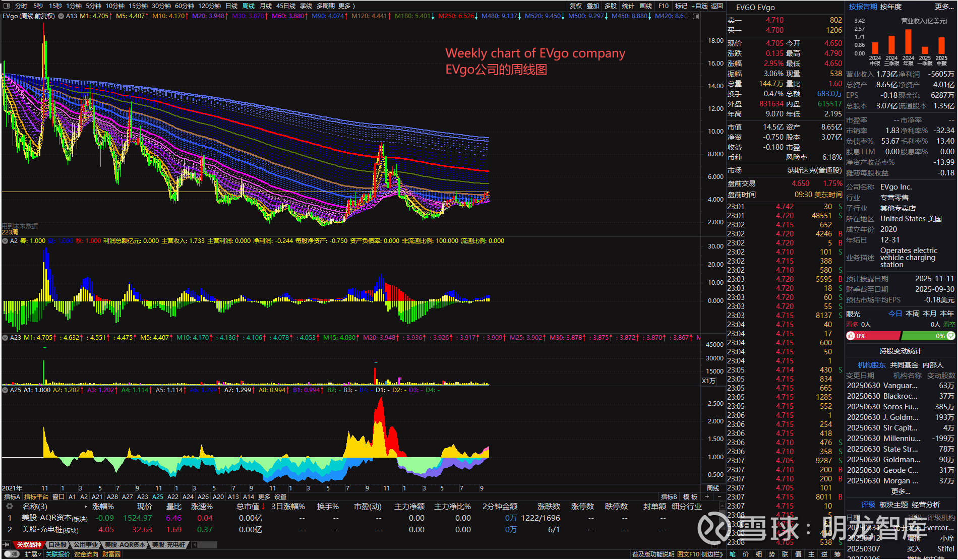
Task: Open the 自选股 tab
Action: tap(58, 545)
